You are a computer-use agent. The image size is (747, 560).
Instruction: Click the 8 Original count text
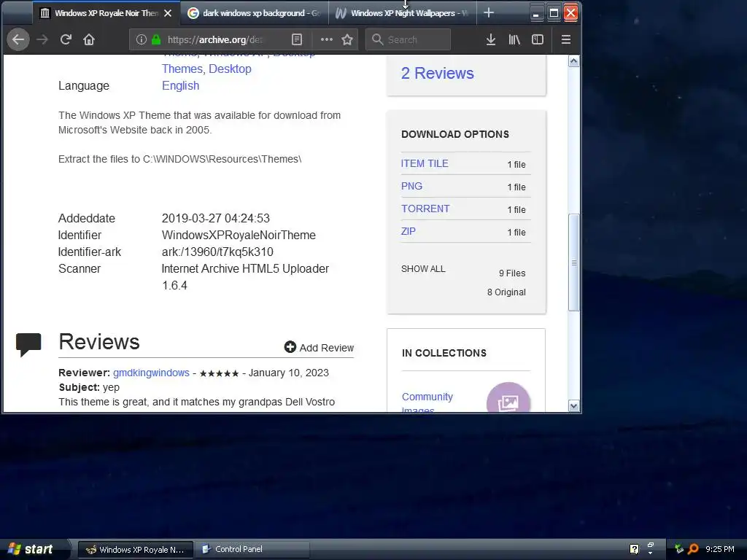506,292
